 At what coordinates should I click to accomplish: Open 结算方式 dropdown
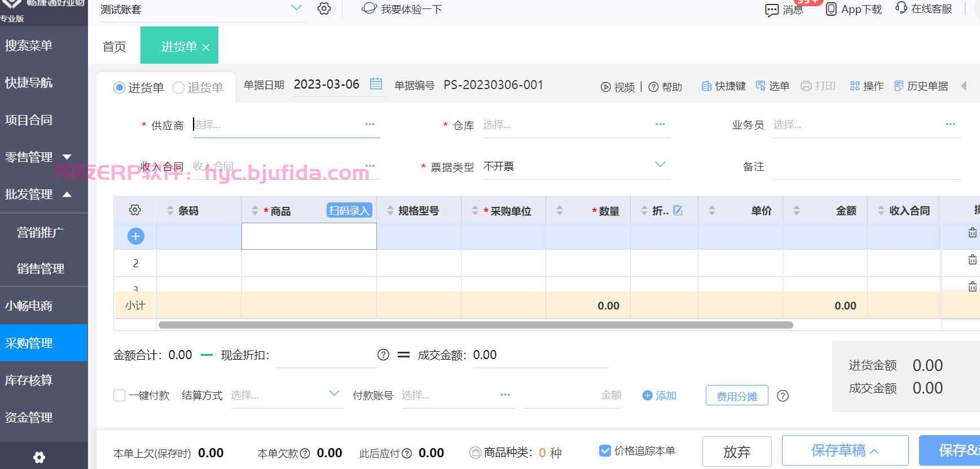[334, 393]
